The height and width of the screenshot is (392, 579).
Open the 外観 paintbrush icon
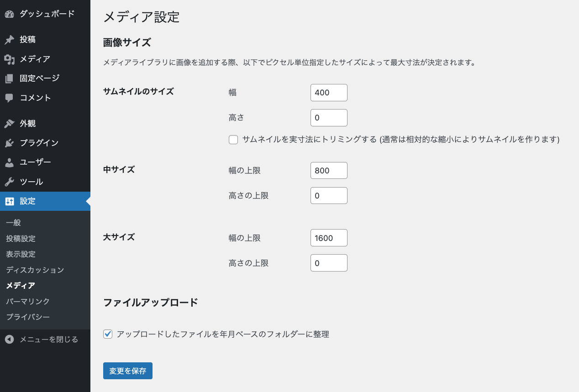[x=10, y=124]
